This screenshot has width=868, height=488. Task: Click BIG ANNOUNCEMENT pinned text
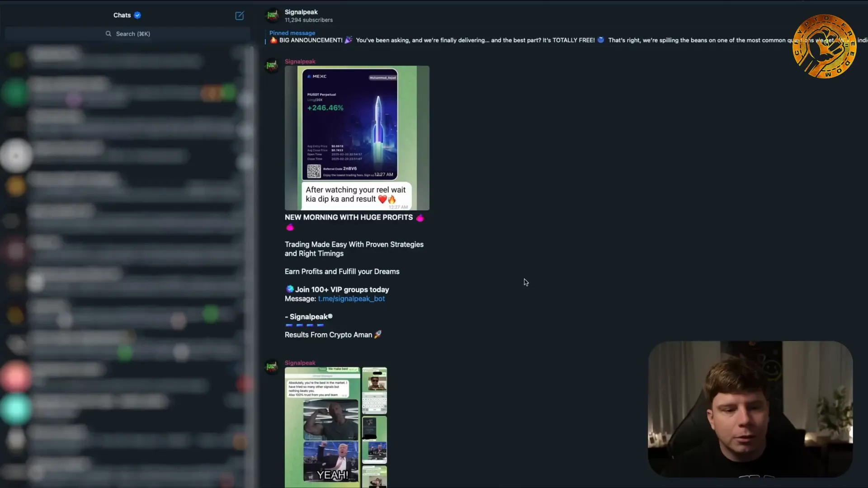coord(311,40)
